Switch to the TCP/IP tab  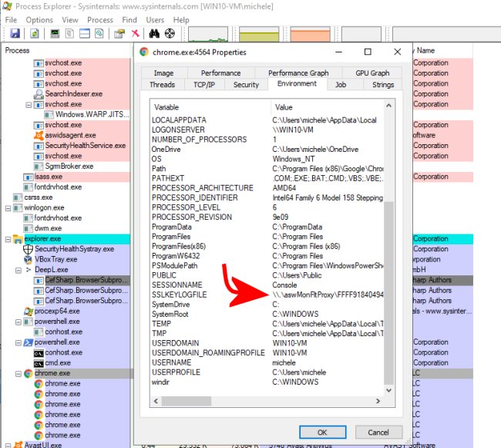pyautogui.click(x=204, y=85)
